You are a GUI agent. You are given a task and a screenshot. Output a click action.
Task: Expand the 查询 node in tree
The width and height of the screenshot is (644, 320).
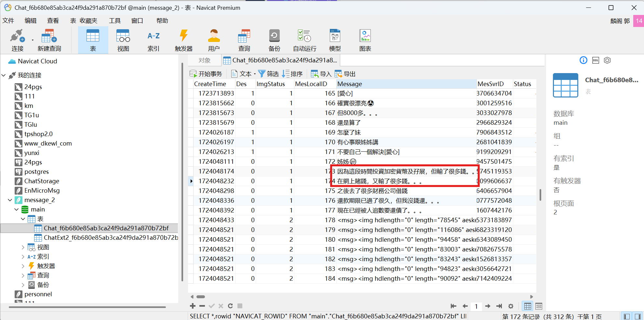(x=23, y=275)
